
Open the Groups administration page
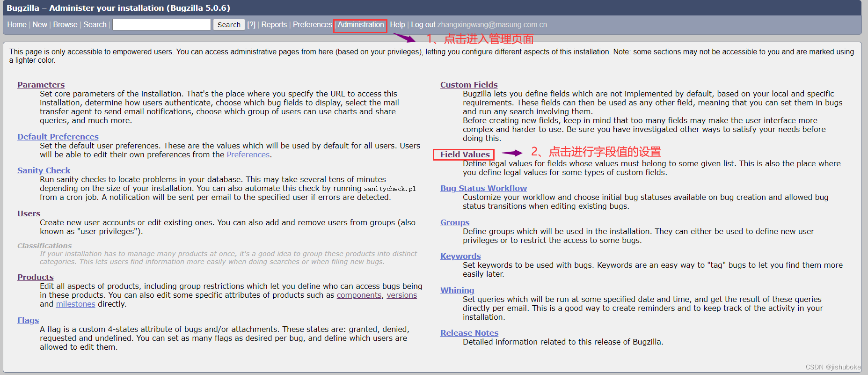click(455, 222)
